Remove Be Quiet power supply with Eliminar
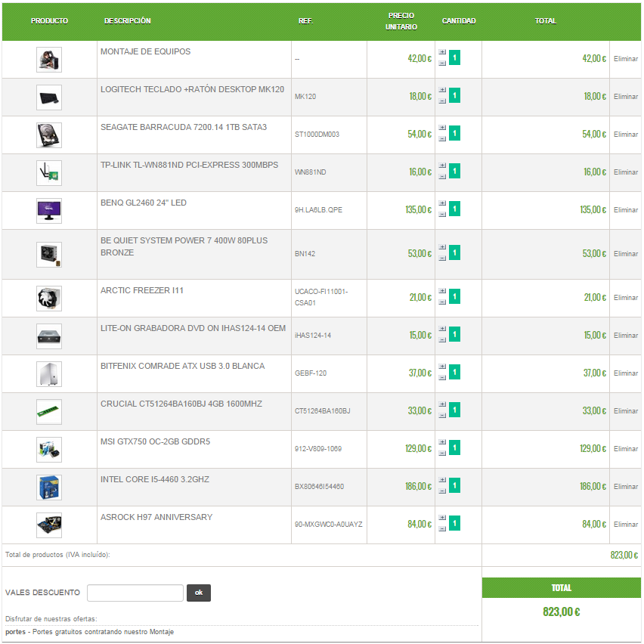Viewport: 644px width, 644px height. pos(626,254)
